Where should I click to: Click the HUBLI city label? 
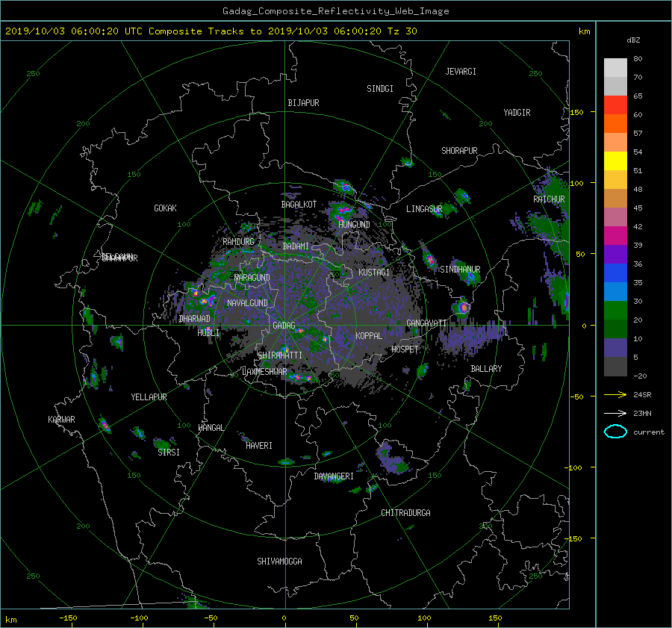coord(208,332)
